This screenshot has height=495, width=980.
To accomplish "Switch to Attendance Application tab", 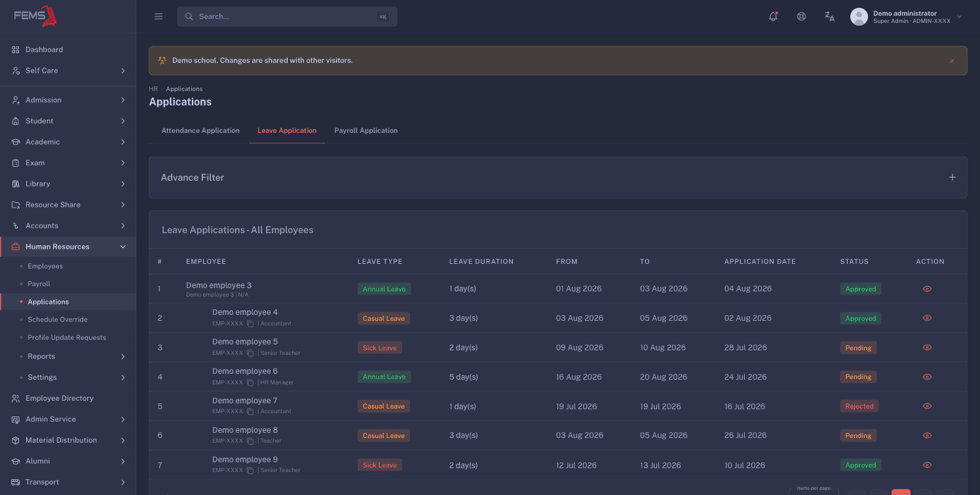I will point(200,131).
